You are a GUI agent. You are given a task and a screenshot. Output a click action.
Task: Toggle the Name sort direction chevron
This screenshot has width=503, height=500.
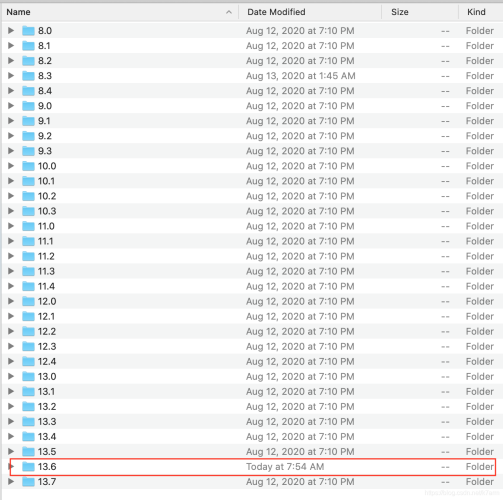229,12
